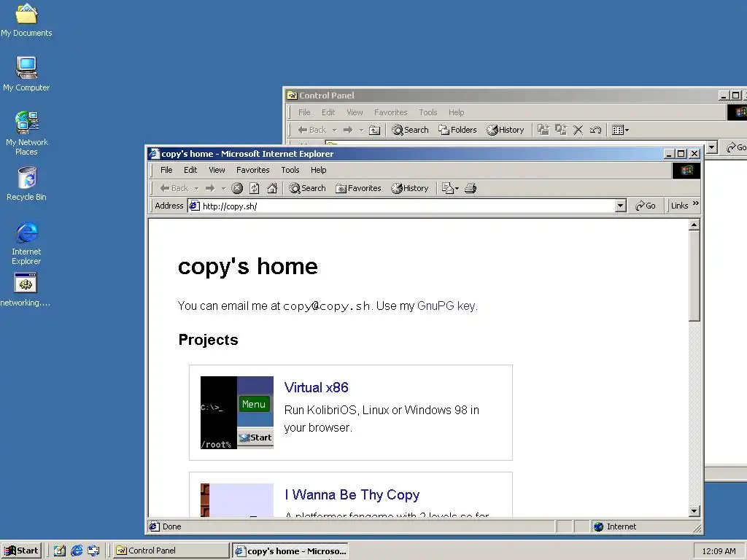The width and height of the screenshot is (747, 560).
Task: Go to Home page icon in Internet Explorer
Action: coord(272,188)
